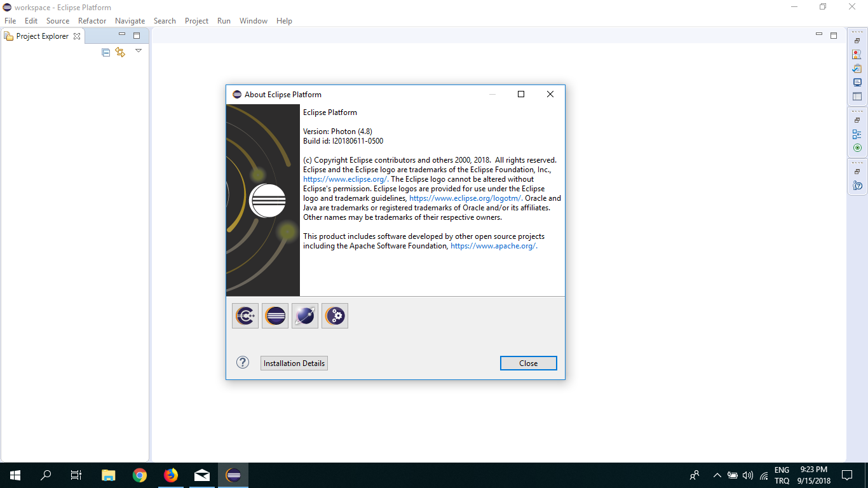Viewport: 868px width, 488px height.
Task: Open the Console monitor icon in right trim
Action: [857, 83]
